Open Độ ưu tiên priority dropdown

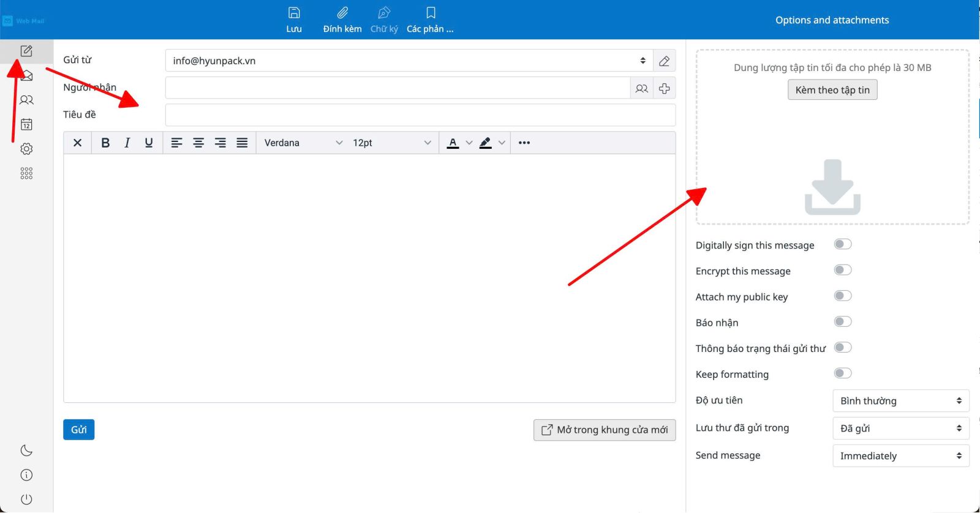[x=901, y=401]
